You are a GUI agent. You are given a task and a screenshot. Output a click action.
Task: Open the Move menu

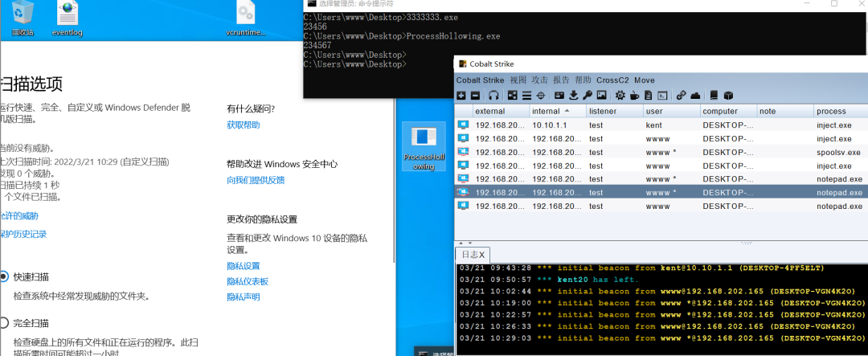click(x=645, y=80)
